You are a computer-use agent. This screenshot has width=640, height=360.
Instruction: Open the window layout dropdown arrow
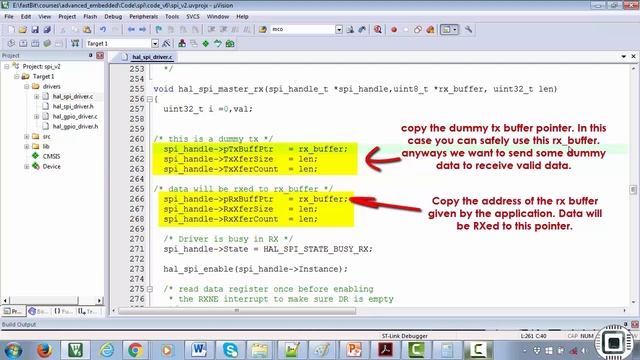coord(455,29)
